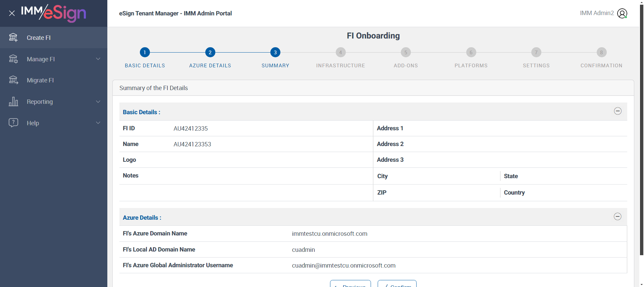
Task: Collapse the Azure Details section
Action: click(x=618, y=217)
